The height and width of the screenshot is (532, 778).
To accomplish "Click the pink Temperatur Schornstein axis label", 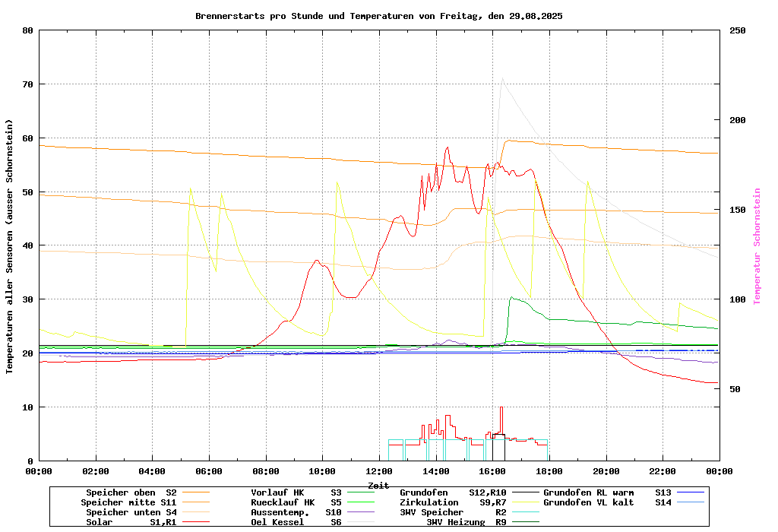I will [757, 246].
